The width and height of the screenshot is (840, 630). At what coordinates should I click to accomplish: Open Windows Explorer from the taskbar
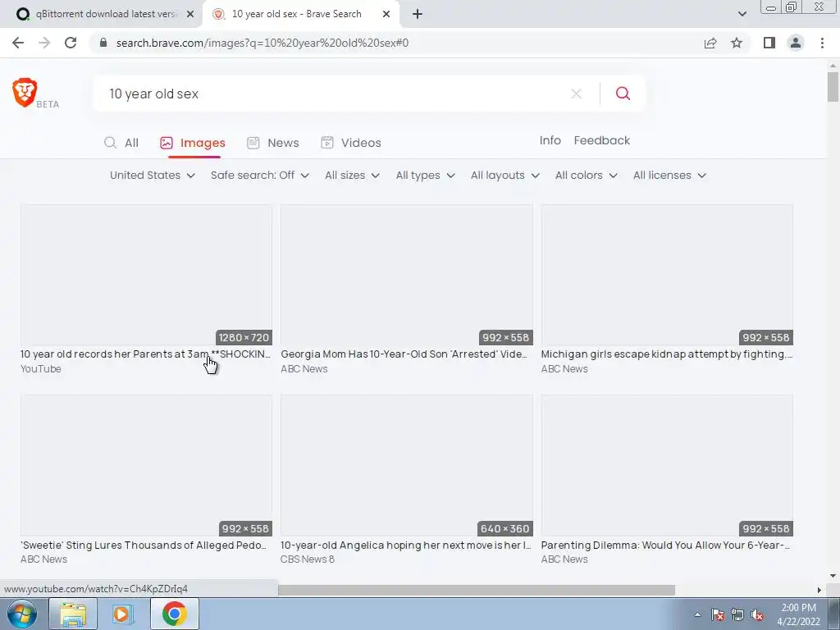(73, 614)
